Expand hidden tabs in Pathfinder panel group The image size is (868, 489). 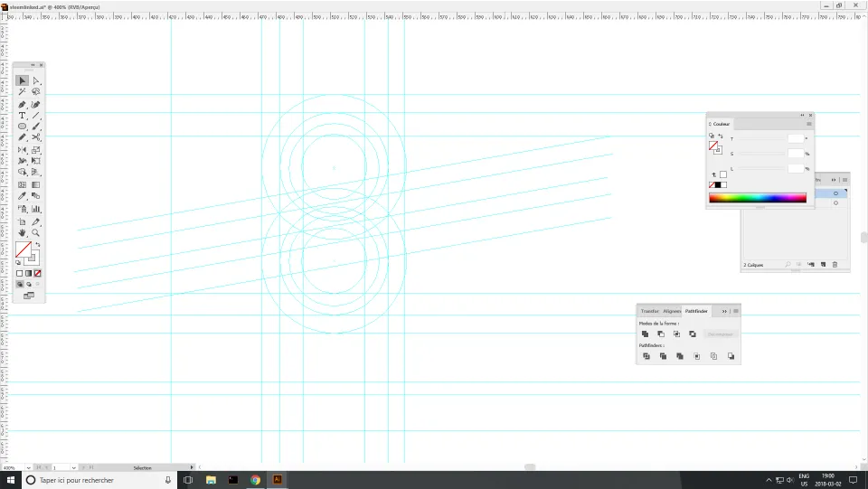(724, 312)
